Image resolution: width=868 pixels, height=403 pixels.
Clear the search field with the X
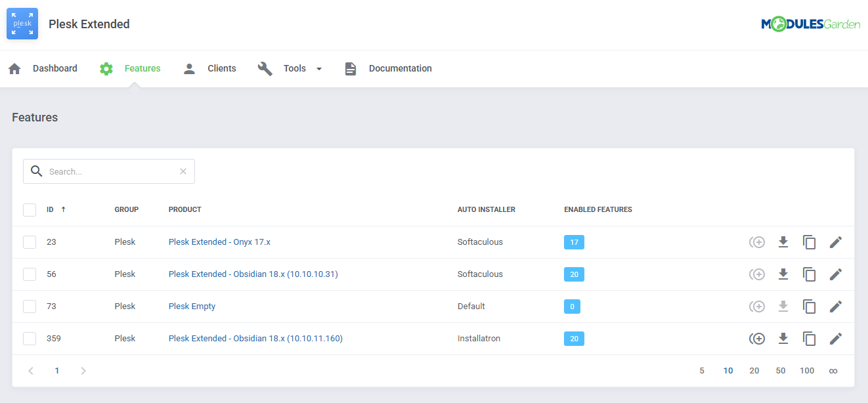point(183,171)
